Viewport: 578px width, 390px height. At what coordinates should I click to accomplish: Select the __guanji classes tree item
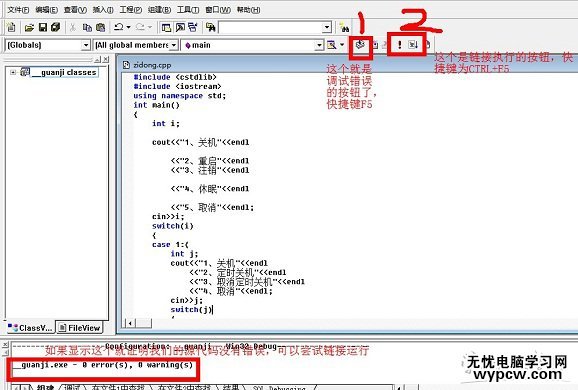point(65,73)
